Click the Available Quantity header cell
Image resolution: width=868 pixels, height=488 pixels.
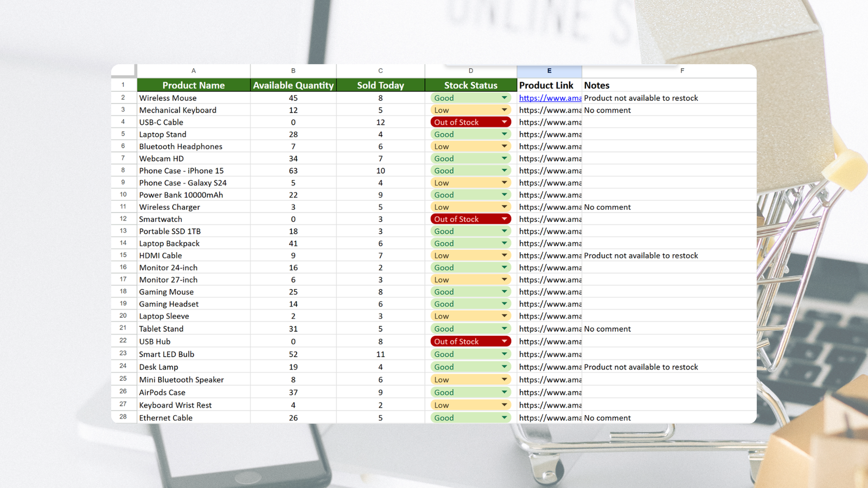click(x=293, y=85)
